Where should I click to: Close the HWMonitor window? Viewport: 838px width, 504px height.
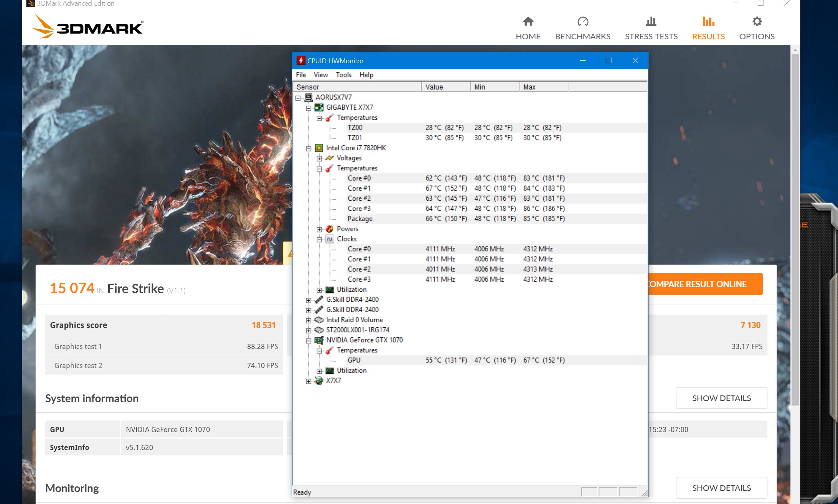coord(635,60)
